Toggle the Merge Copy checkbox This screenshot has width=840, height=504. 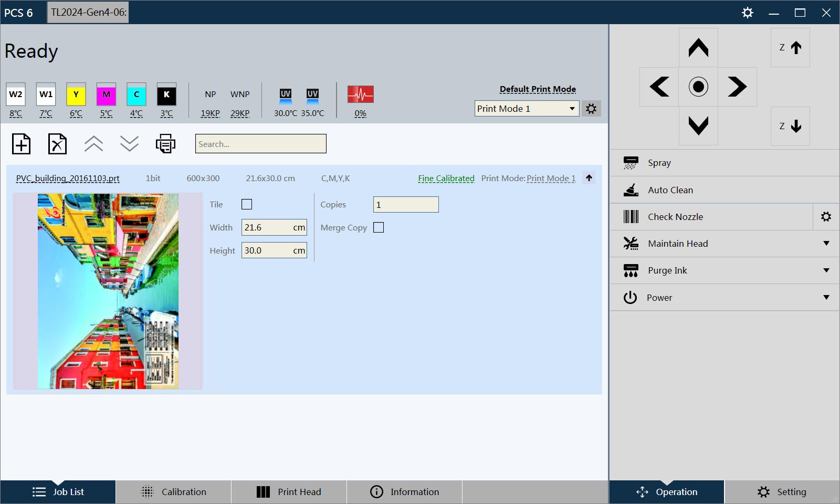pos(379,227)
